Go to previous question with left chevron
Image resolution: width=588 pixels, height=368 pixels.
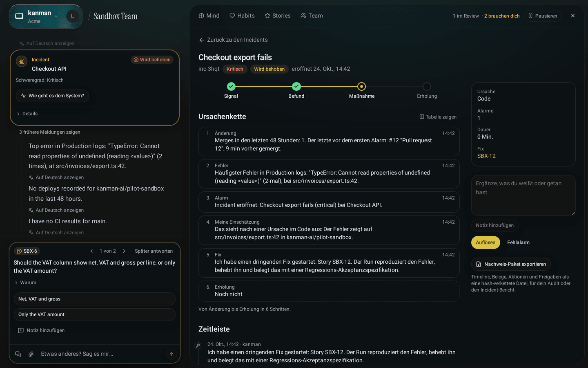point(91,251)
